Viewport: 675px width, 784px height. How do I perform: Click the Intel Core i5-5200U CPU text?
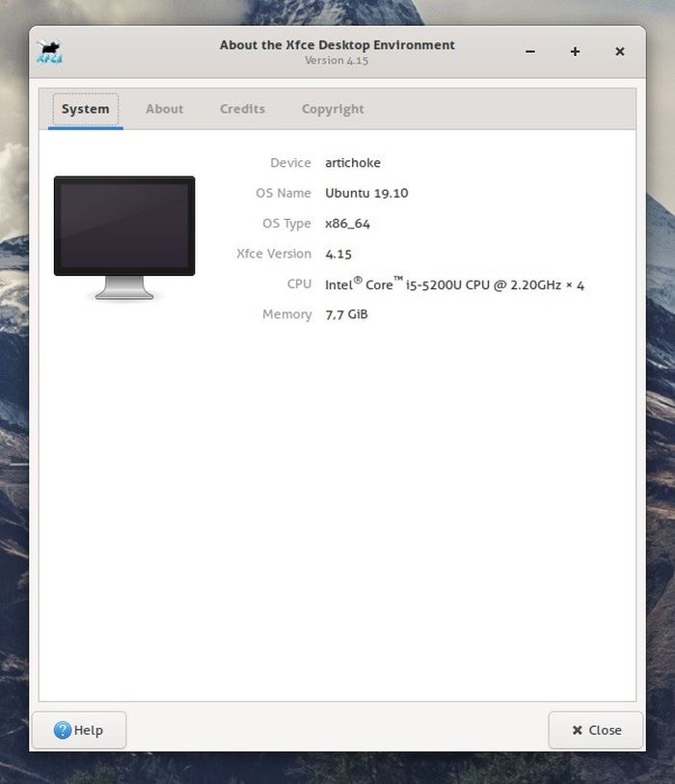point(454,284)
